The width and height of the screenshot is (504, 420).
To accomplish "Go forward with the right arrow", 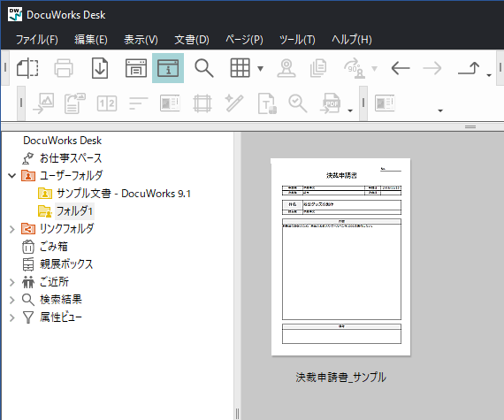I will coord(432,68).
